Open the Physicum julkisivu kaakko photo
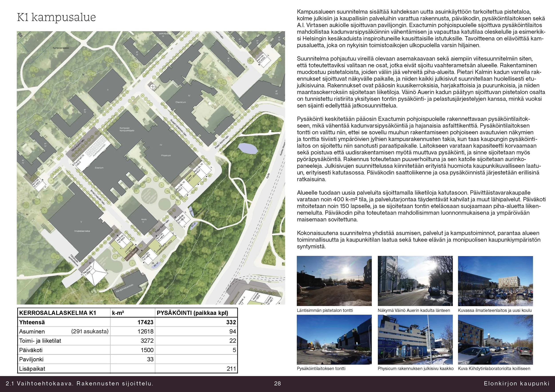The height and width of the screenshot is (392, 555). [x=415, y=340]
